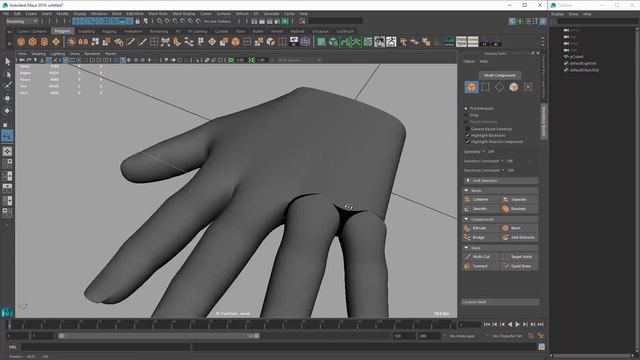Screen dimensions: 640x360
Task: Click the Object menu in Modeling Toolkit
Action: 469,61
